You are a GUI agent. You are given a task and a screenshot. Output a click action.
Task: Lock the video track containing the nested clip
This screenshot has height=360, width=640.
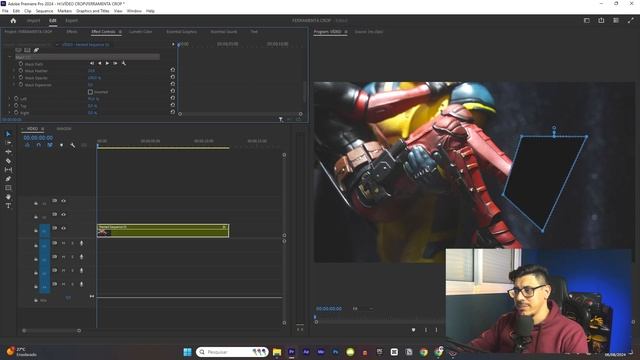[x=36, y=231]
